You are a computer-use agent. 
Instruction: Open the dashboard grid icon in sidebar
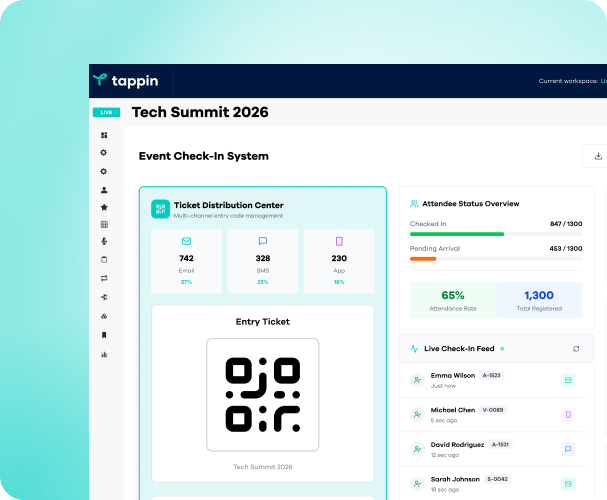pos(104,135)
